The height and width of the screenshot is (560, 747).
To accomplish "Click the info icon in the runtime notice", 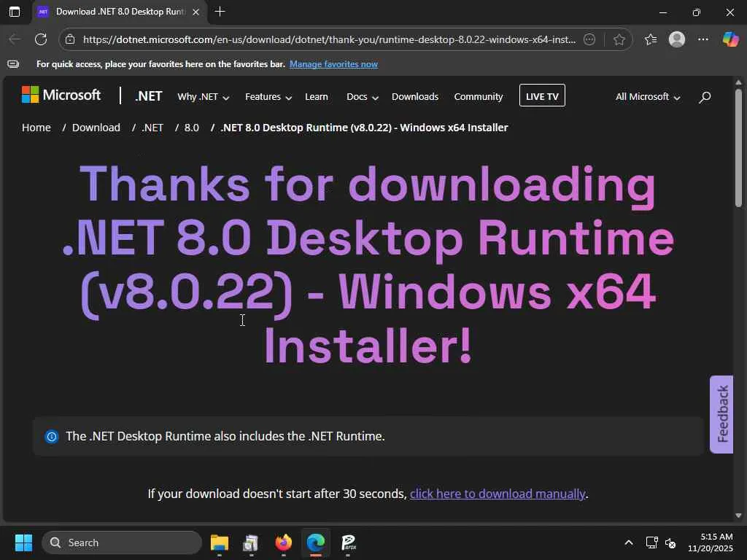I will [52, 436].
